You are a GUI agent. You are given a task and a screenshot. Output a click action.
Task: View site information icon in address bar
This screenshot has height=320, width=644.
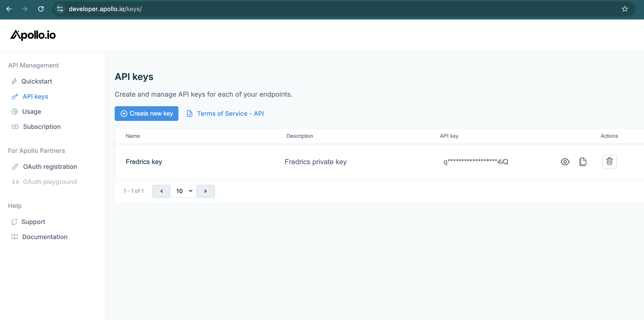(60, 9)
